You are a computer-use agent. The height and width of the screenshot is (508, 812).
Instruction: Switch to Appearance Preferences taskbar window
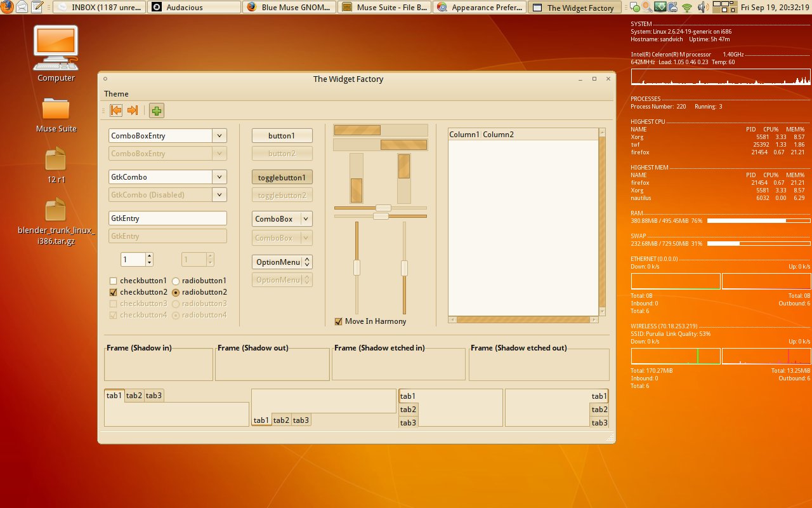point(479,8)
